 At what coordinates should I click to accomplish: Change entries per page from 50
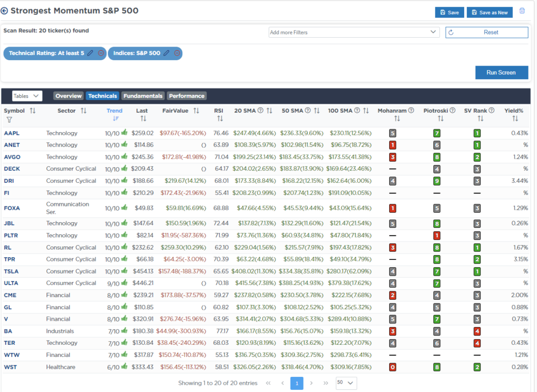(346, 383)
